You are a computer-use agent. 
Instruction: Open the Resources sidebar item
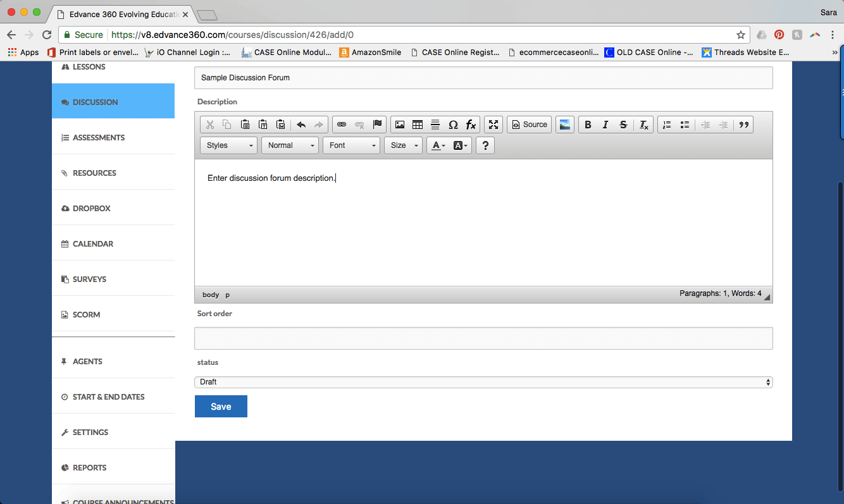pyautogui.click(x=94, y=173)
